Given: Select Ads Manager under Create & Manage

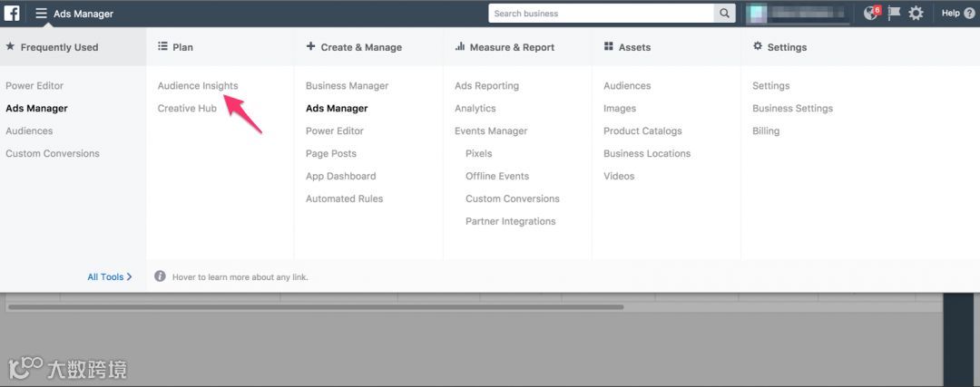Looking at the screenshot, I should tap(337, 108).
